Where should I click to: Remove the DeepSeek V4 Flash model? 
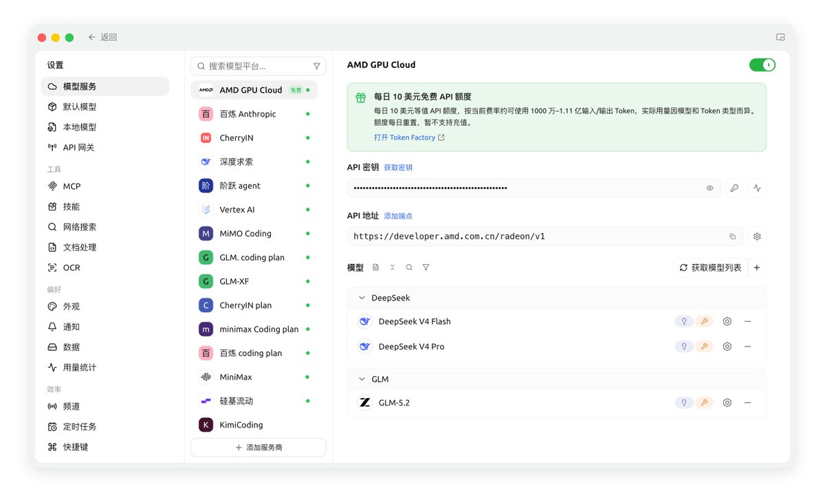tap(747, 321)
